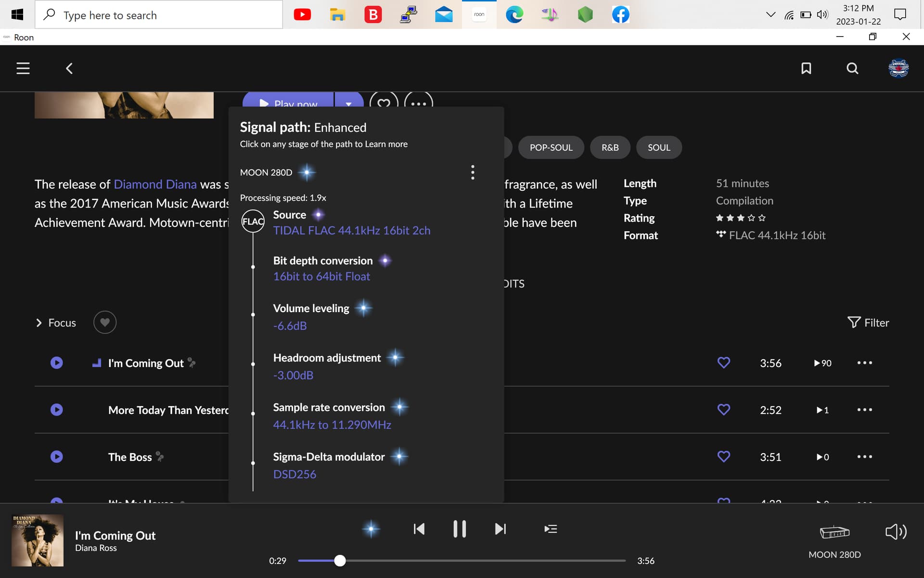924x578 pixels.
Task: Click the Sample rate conversion star icon
Action: [x=399, y=407]
